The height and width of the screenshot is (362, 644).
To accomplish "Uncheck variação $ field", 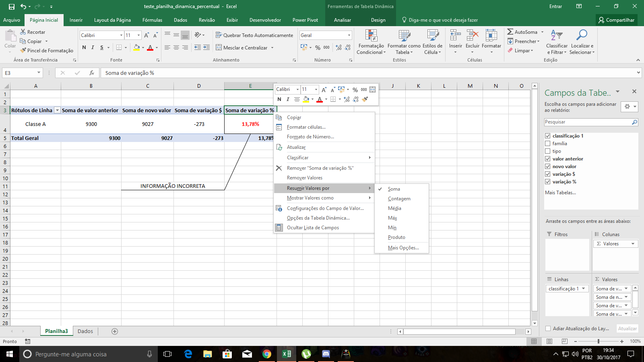I will click(x=547, y=174).
